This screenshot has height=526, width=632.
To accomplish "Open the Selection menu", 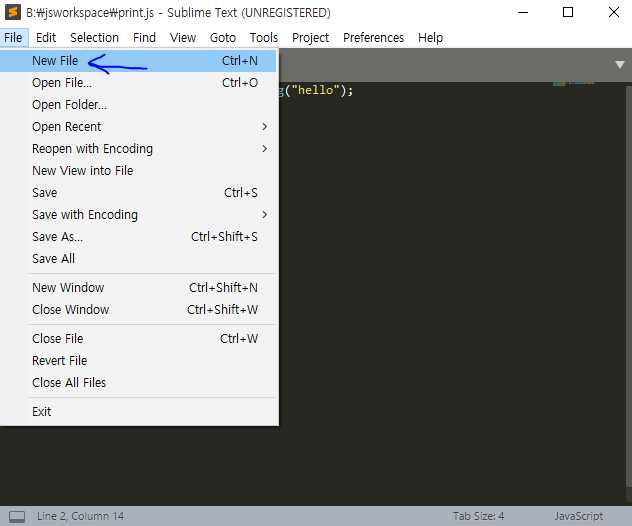I will pyautogui.click(x=94, y=37).
